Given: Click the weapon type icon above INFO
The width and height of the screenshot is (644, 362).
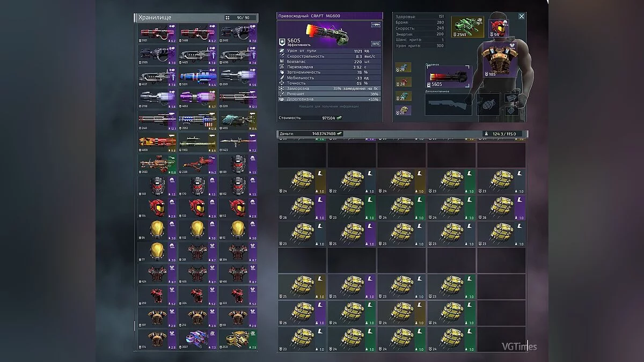Looking at the screenshot, I should 375,25.
